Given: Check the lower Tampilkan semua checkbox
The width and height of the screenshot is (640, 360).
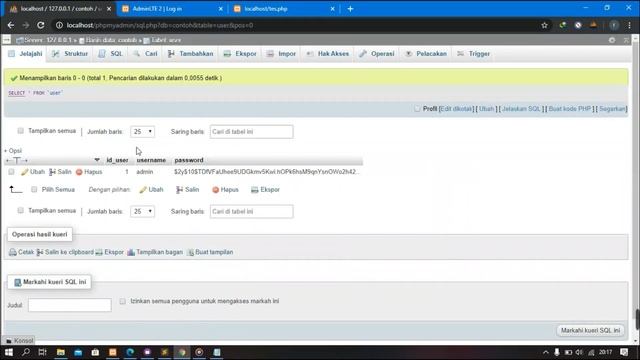Looking at the screenshot, I should [20, 211].
